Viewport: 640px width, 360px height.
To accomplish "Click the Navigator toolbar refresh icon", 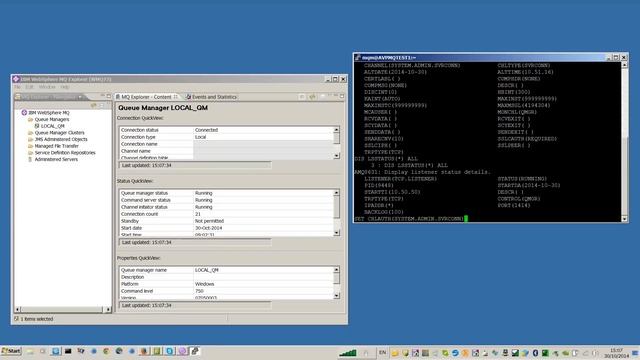I will coord(93,105).
